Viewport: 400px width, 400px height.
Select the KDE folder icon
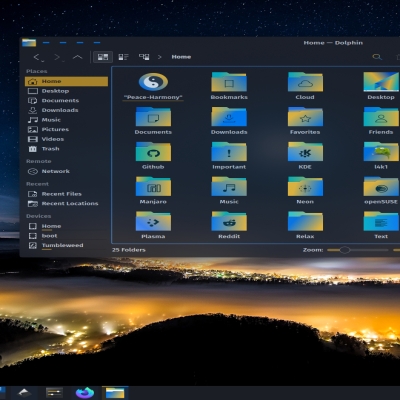305,152
